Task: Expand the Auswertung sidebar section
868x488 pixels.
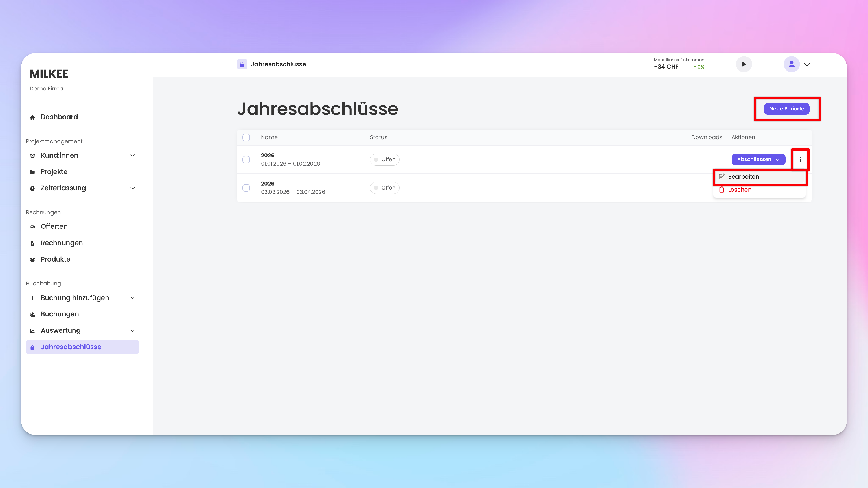Action: pos(133,331)
